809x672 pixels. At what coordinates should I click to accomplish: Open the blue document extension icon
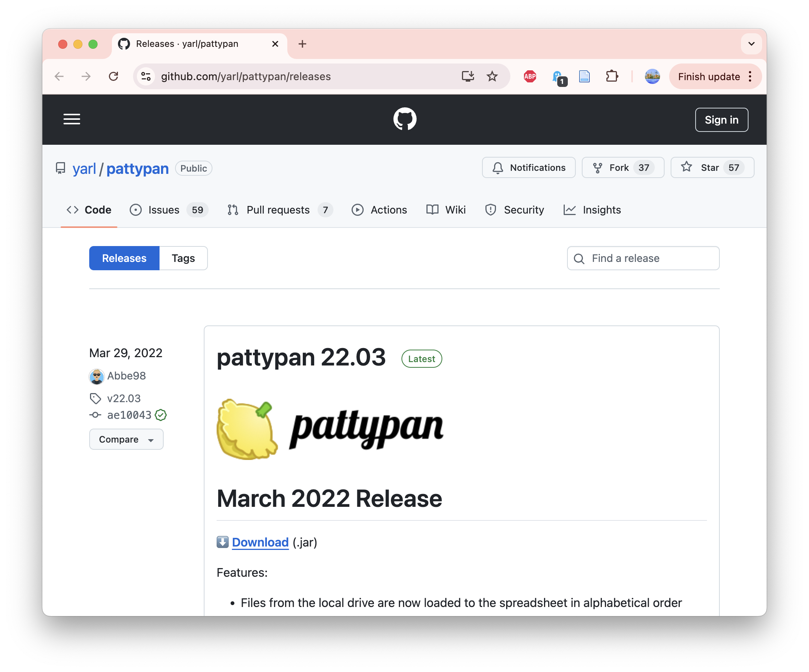(x=584, y=77)
